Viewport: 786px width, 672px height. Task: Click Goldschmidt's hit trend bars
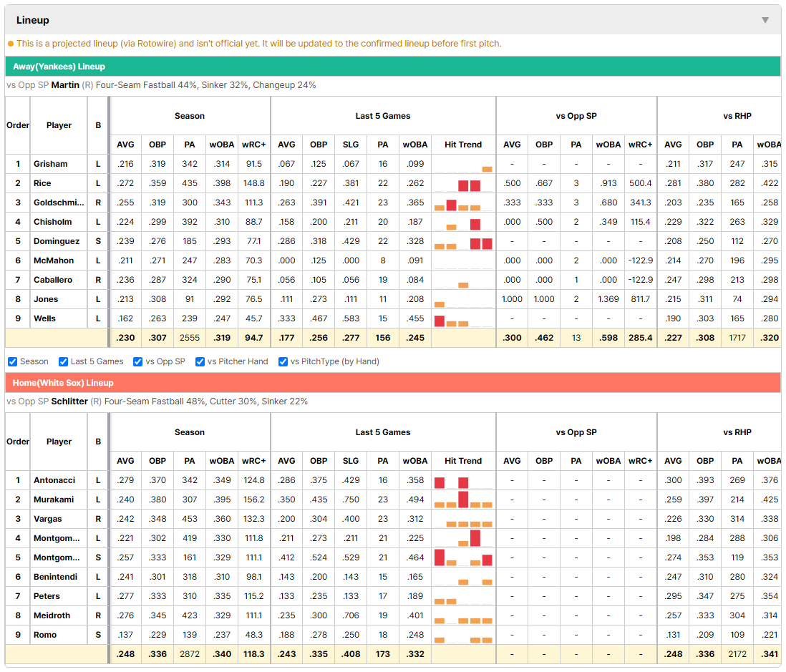463,203
